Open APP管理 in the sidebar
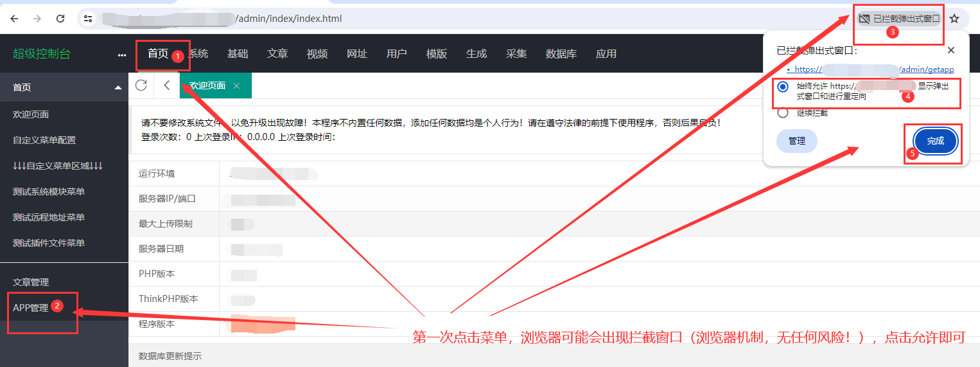The height and width of the screenshot is (367, 980). [31, 308]
